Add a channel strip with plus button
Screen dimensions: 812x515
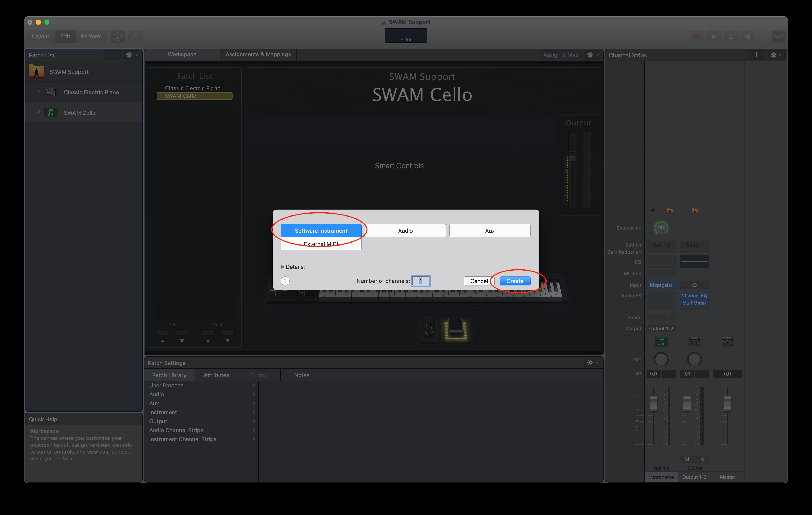pos(756,55)
